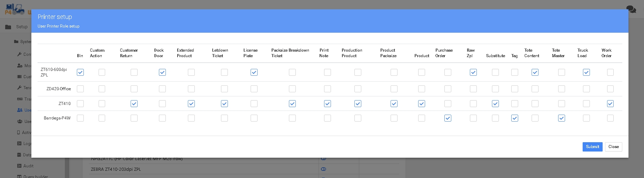Submit the printer role setup

point(592,147)
